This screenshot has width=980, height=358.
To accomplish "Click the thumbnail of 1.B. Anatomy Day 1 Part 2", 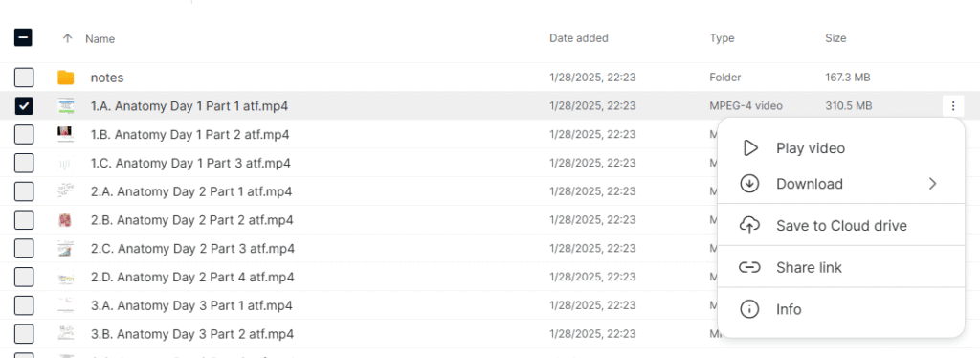I will (x=66, y=134).
